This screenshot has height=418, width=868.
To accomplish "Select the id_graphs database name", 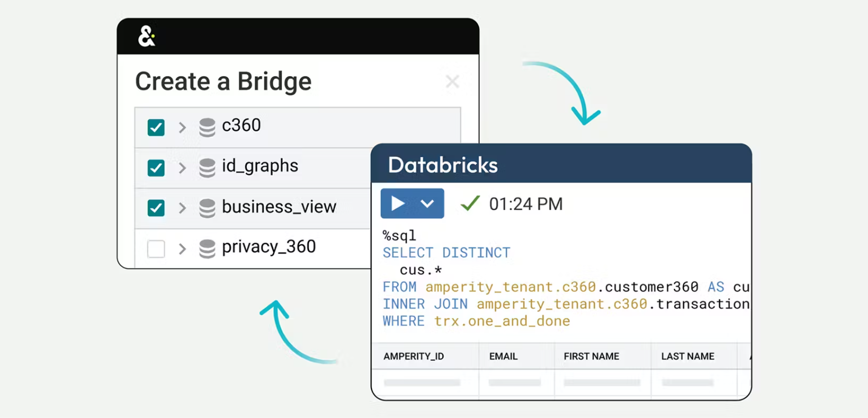I will [x=260, y=166].
